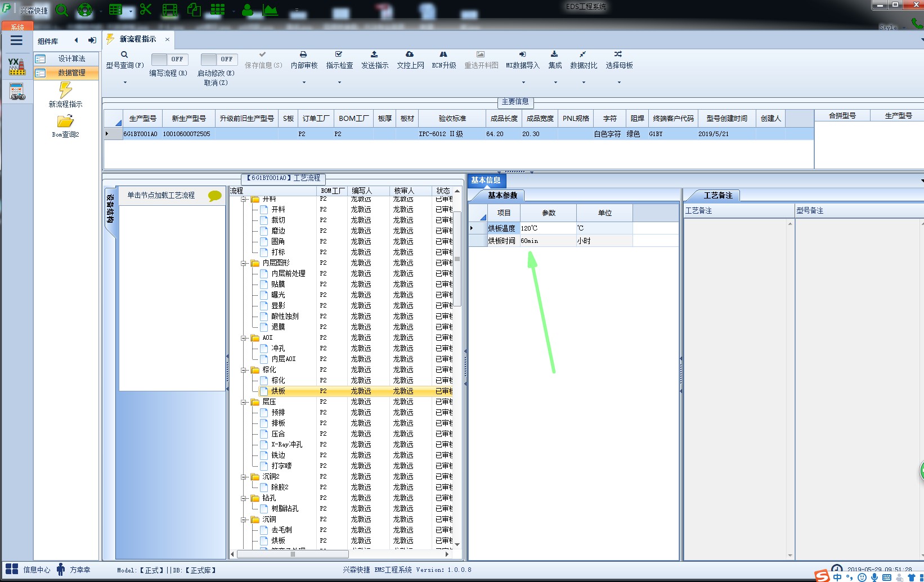Viewport: 924px width, 582px height.
Task: Click 信息中心 in status bar
Action: pos(37,570)
